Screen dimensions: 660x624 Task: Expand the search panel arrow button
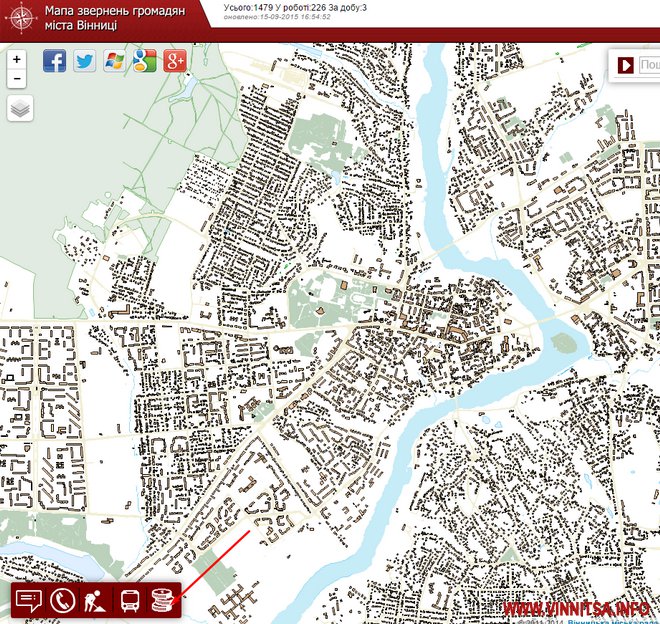pyautogui.click(x=625, y=65)
